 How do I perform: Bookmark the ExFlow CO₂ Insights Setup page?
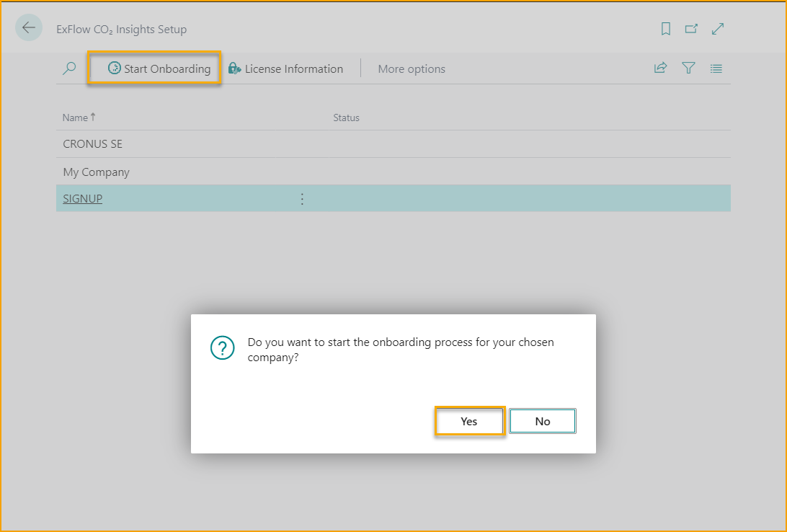click(665, 28)
